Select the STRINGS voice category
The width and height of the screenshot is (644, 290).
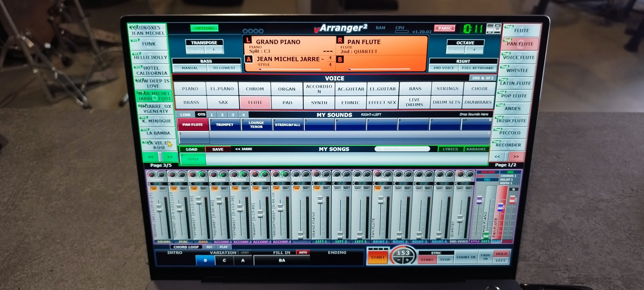coord(447,89)
